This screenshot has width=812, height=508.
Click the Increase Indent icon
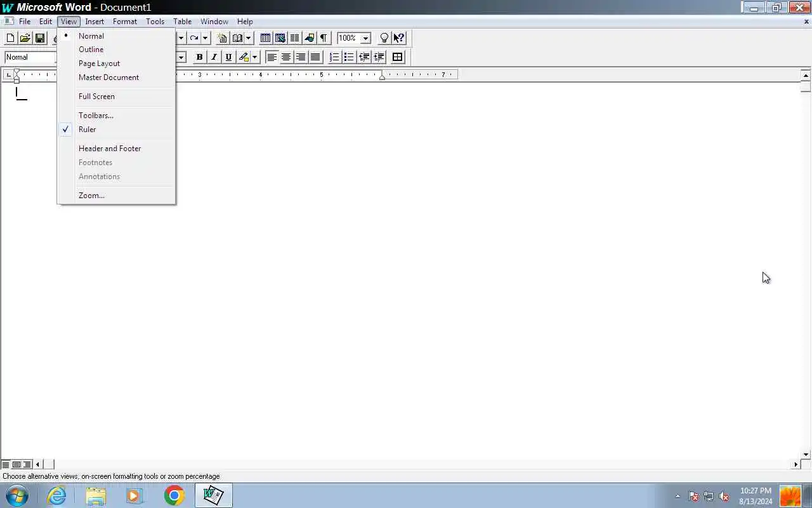(x=379, y=57)
